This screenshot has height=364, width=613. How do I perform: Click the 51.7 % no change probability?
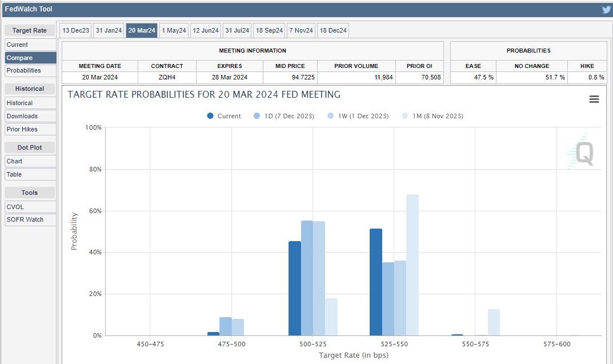tap(555, 77)
